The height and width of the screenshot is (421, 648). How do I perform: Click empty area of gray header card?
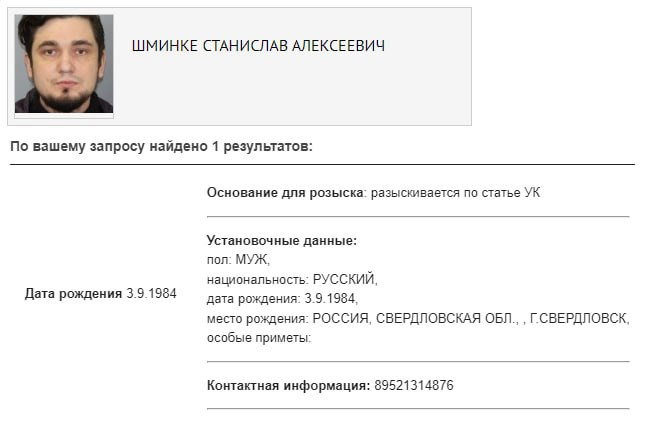click(420, 95)
